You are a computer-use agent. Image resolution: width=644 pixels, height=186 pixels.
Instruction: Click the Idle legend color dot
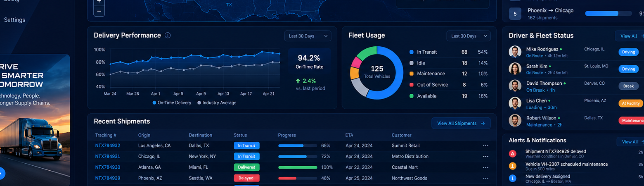click(x=411, y=63)
